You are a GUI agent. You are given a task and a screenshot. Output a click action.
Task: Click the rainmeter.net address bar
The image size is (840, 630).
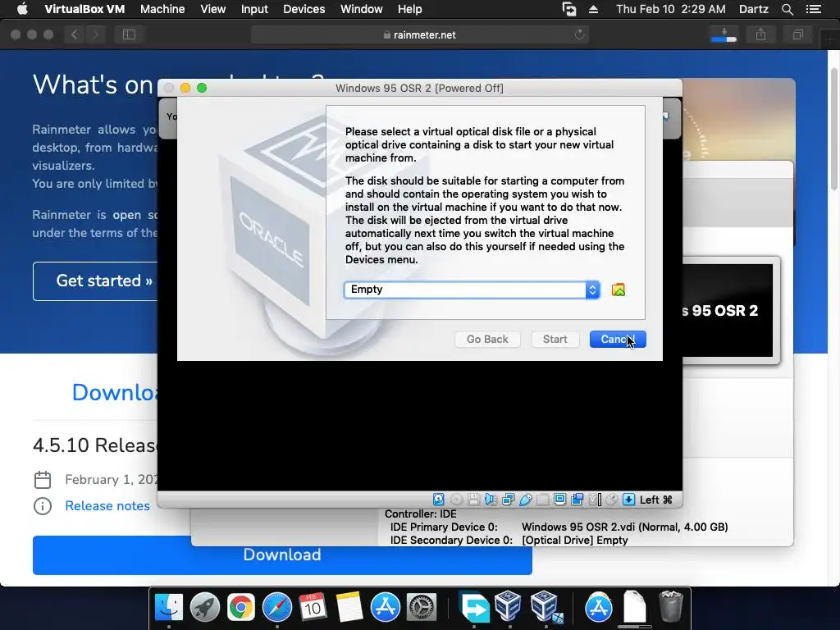click(420, 34)
